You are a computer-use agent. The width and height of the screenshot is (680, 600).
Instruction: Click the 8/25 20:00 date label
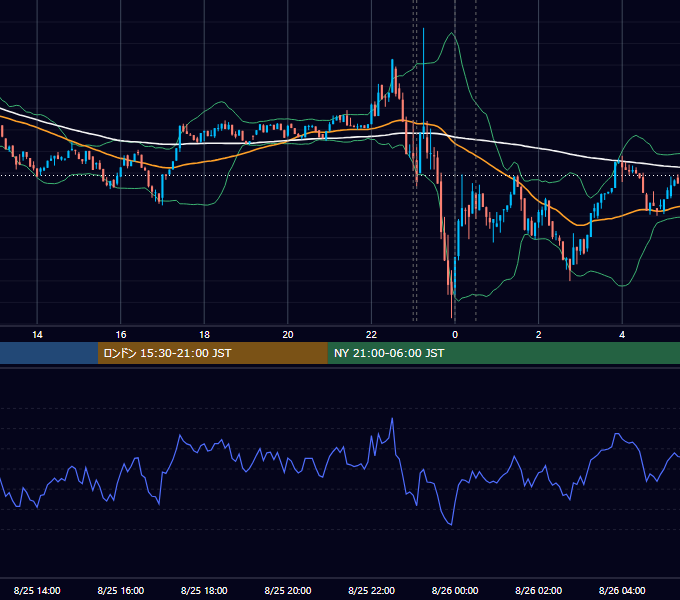point(288,590)
